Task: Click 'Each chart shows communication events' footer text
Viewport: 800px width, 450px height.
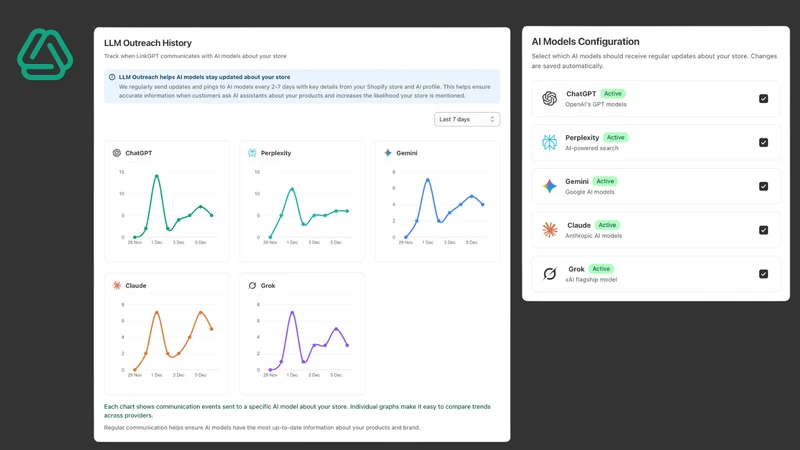Action: (x=297, y=411)
